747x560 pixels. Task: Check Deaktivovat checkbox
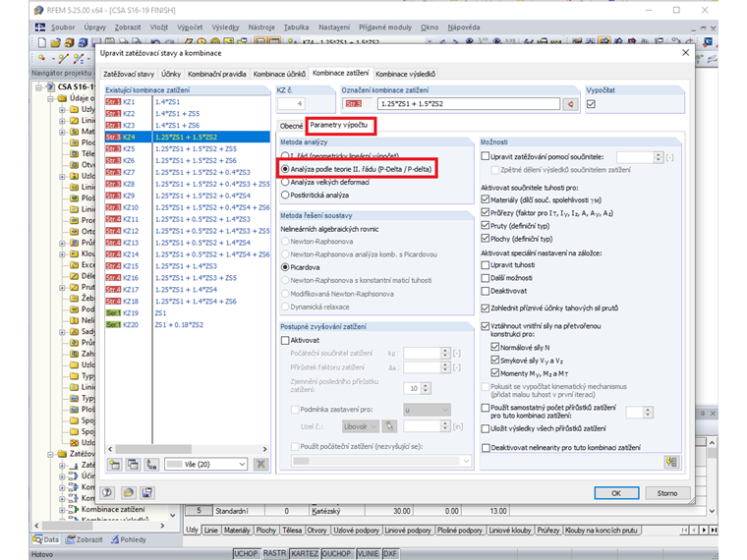486,291
